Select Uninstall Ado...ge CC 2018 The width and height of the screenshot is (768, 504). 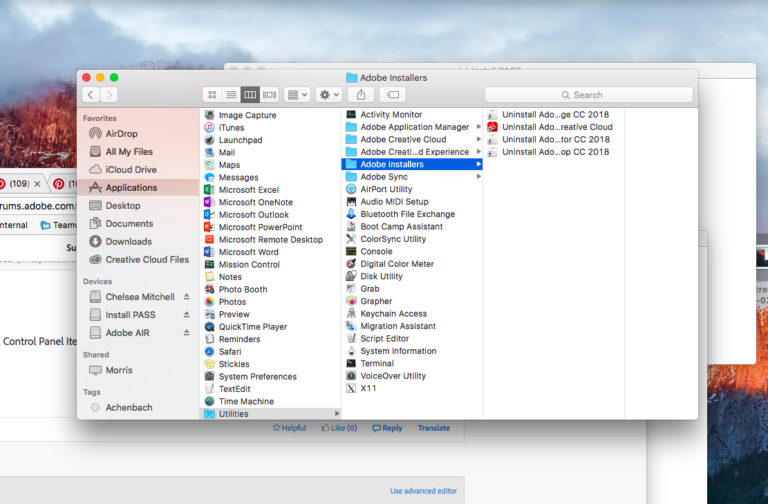(x=553, y=115)
